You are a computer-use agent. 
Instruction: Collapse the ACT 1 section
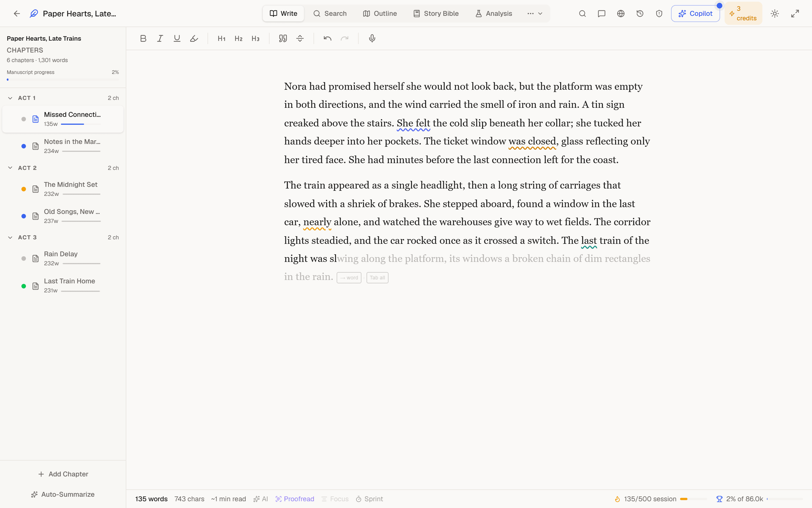(x=10, y=98)
